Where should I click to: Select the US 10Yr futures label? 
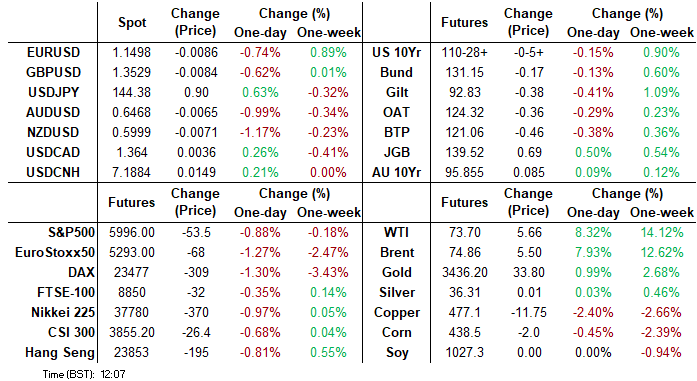[397, 52]
